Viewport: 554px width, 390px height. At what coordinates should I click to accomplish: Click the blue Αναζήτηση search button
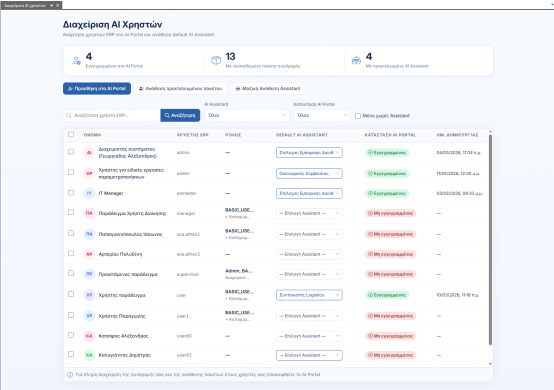(x=180, y=116)
